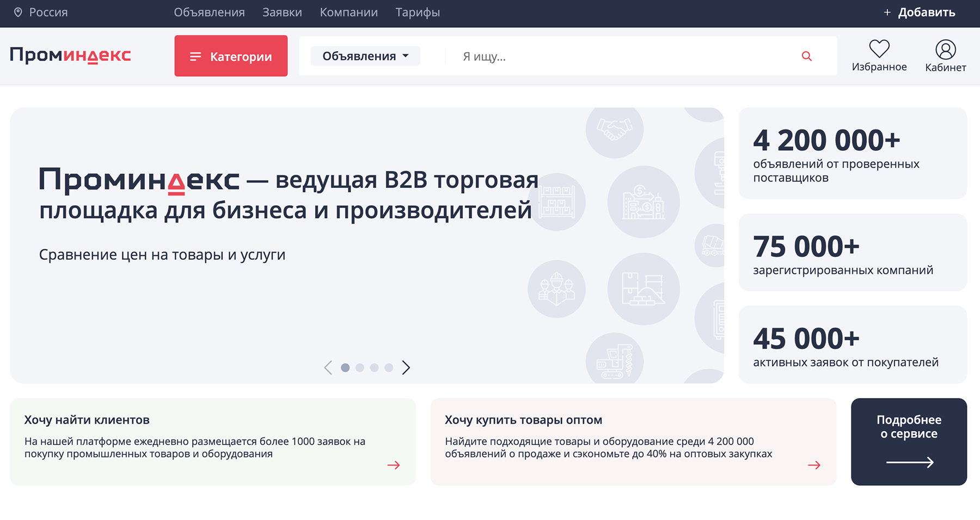The height and width of the screenshot is (520, 980).
Task: Go to the next banner slide
Action: point(406,368)
